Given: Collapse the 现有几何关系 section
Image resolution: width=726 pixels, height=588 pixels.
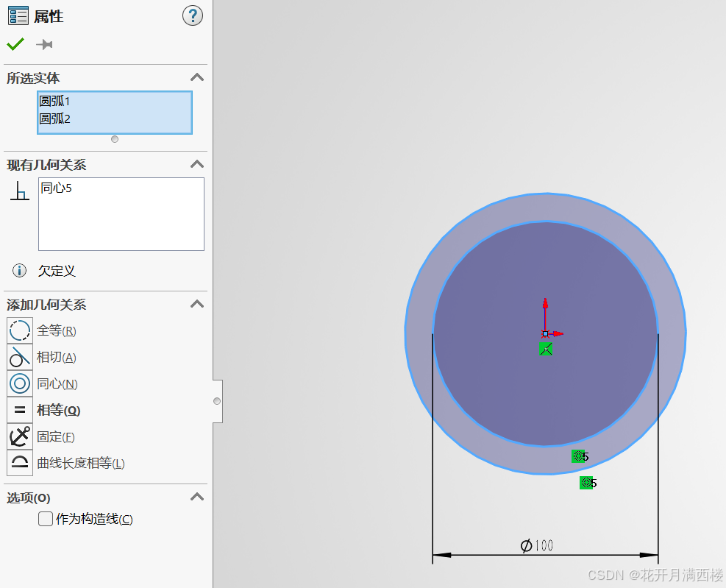Looking at the screenshot, I should click(x=197, y=164).
